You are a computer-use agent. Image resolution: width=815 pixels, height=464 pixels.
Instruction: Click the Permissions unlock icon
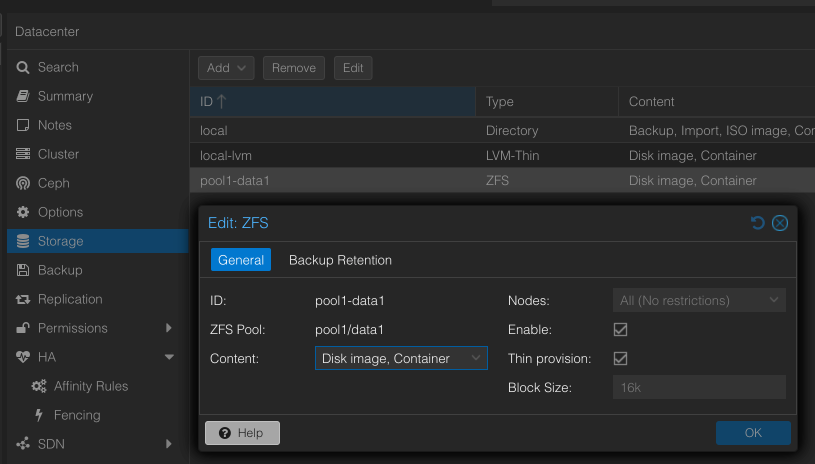(x=22, y=328)
